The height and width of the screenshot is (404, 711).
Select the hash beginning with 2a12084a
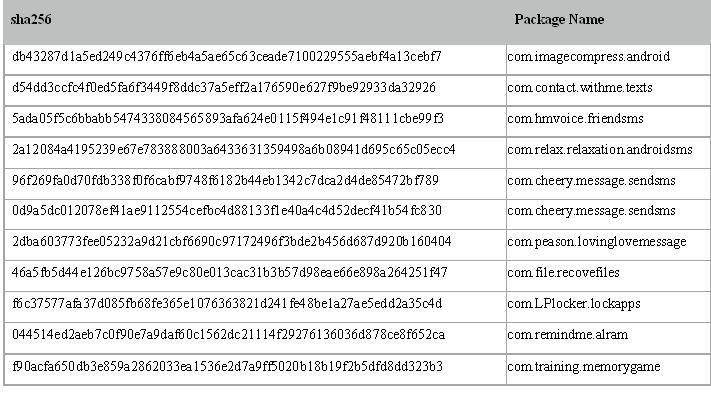(233, 150)
